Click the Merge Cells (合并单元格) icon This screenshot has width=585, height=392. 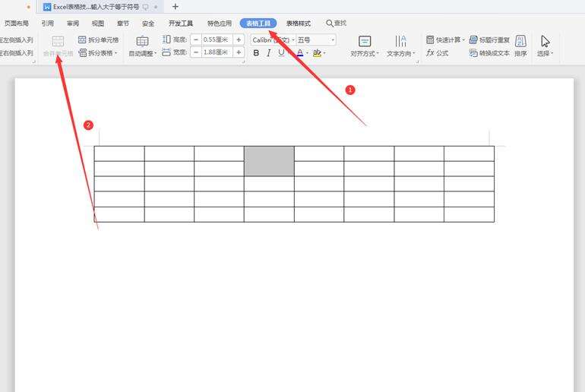58,41
